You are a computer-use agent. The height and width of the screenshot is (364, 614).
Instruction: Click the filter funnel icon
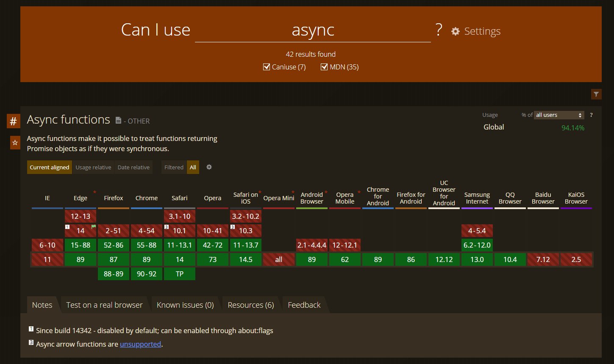coord(596,94)
